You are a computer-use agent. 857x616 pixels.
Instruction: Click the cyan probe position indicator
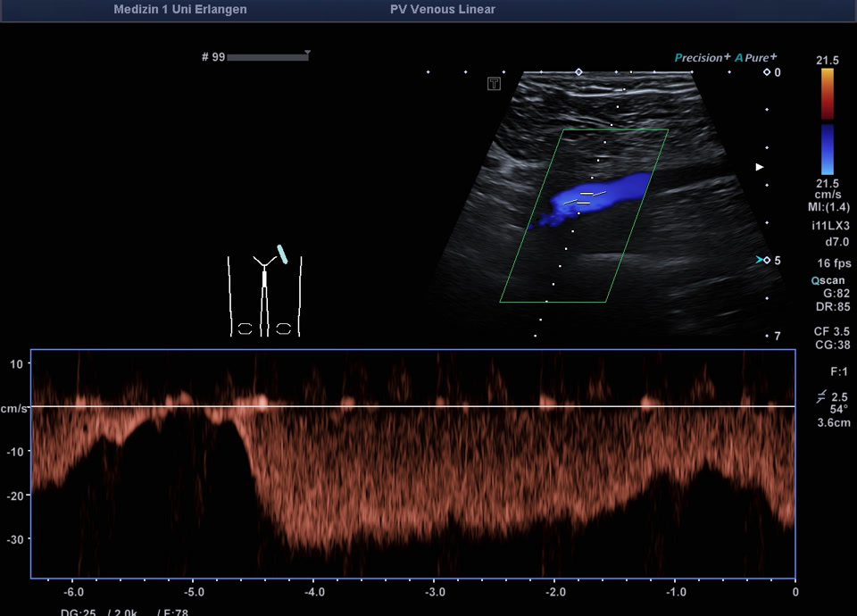[x=282, y=254]
